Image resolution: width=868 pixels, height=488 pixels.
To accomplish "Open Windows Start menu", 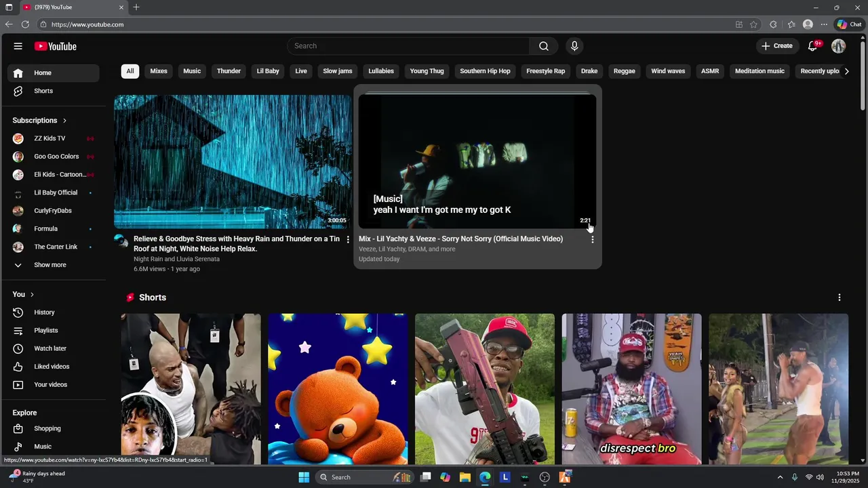I will [x=304, y=477].
